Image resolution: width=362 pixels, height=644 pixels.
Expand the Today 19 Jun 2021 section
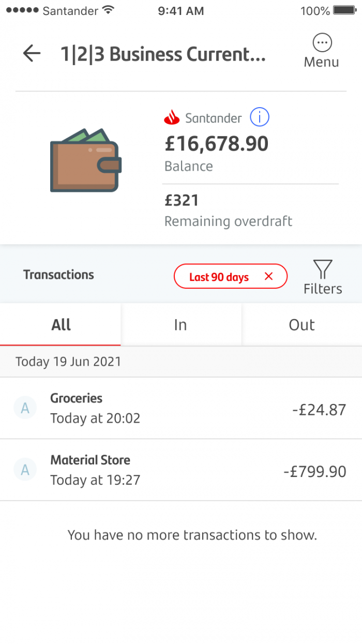click(x=68, y=361)
